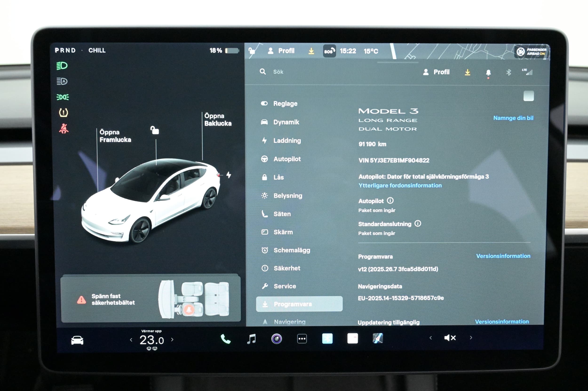Viewport: 588px width, 391px height.
Task: Click the Sök search field
Action: [x=278, y=72]
